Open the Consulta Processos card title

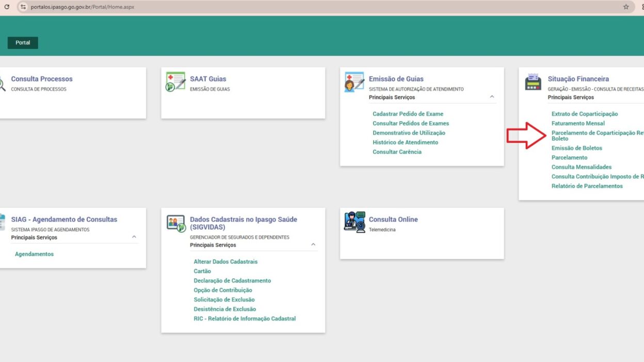[x=42, y=79]
